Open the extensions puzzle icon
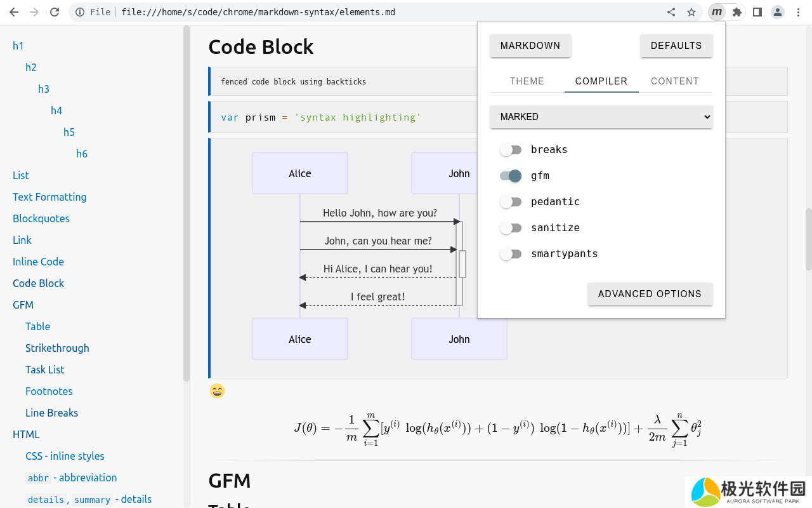The height and width of the screenshot is (508, 812). pos(737,12)
